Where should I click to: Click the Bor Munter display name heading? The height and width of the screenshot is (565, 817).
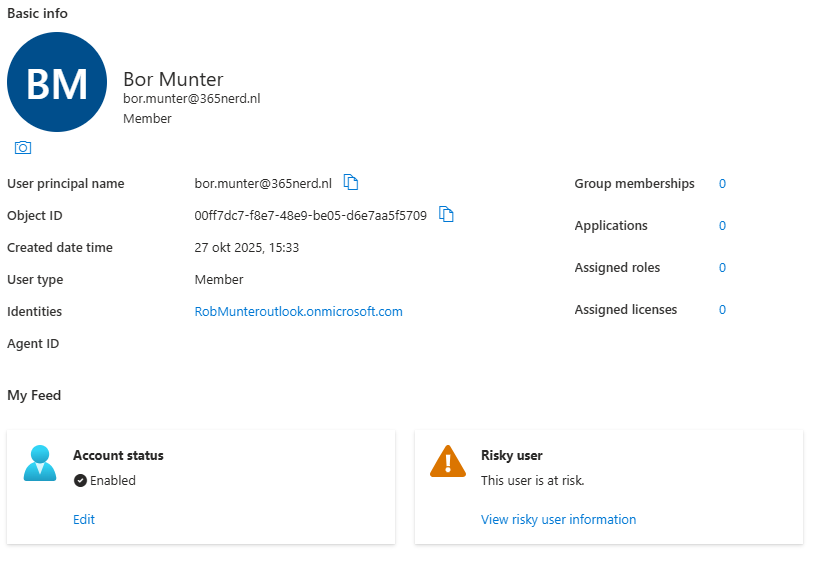click(x=173, y=79)
